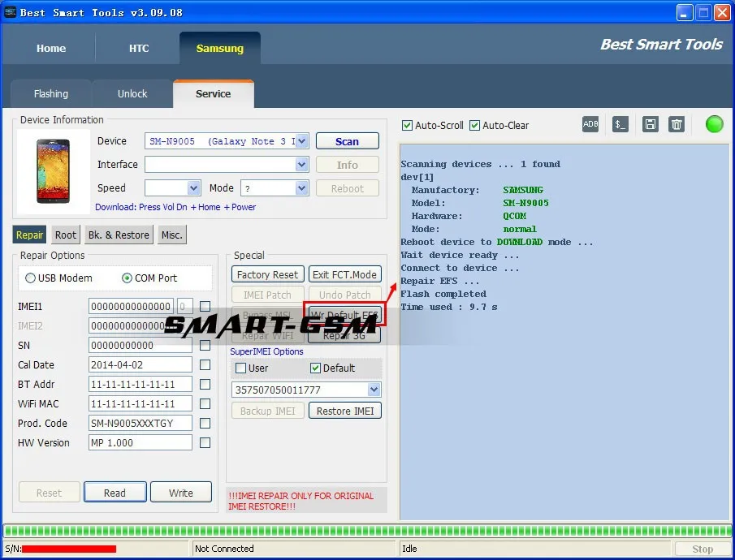735x560 pixels.
Task: Click the Restore IMEI button
Action: [x=344, y=411]
